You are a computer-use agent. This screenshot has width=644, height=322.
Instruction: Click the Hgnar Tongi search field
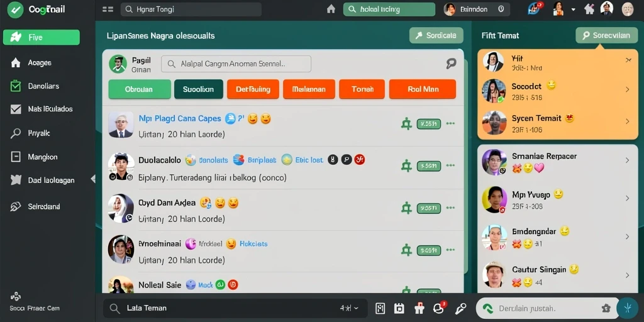coord(191,9)
